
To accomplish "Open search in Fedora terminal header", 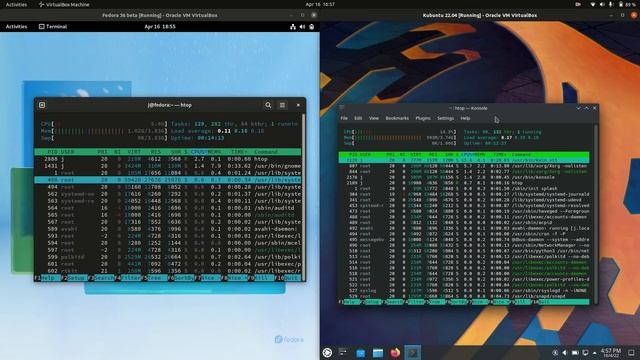I will point(268,105).
